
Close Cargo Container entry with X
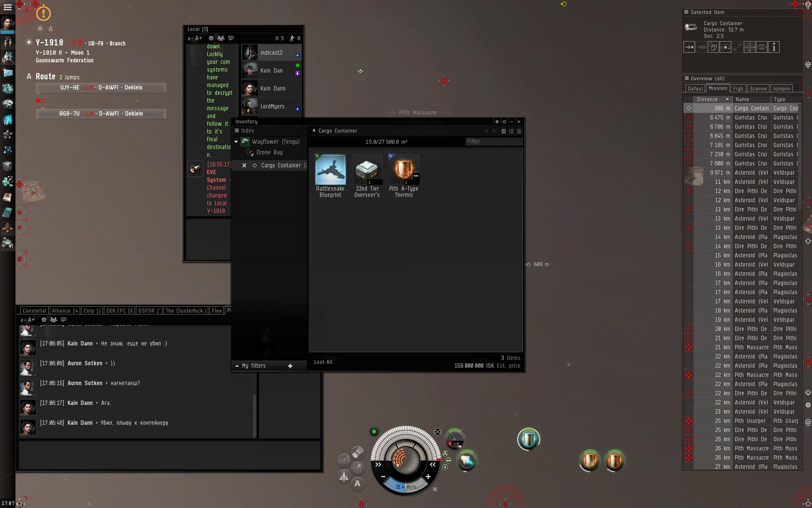[x=244, y=165]
